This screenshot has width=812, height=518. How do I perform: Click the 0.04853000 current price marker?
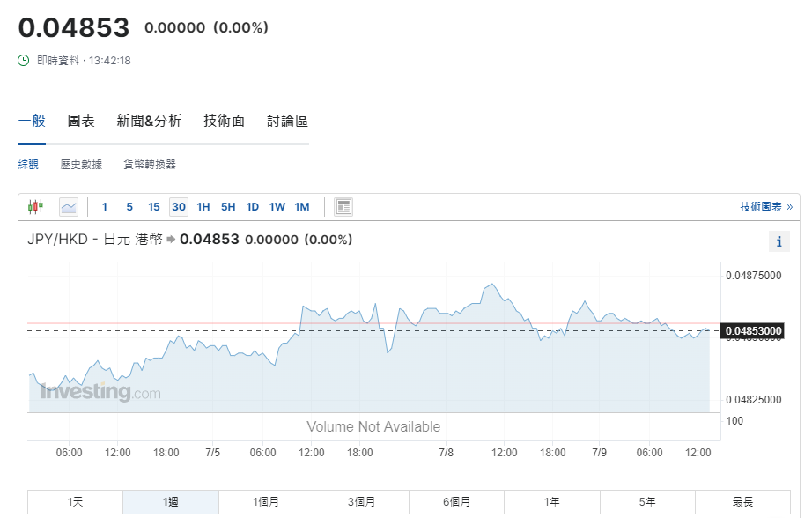point(752,331)
